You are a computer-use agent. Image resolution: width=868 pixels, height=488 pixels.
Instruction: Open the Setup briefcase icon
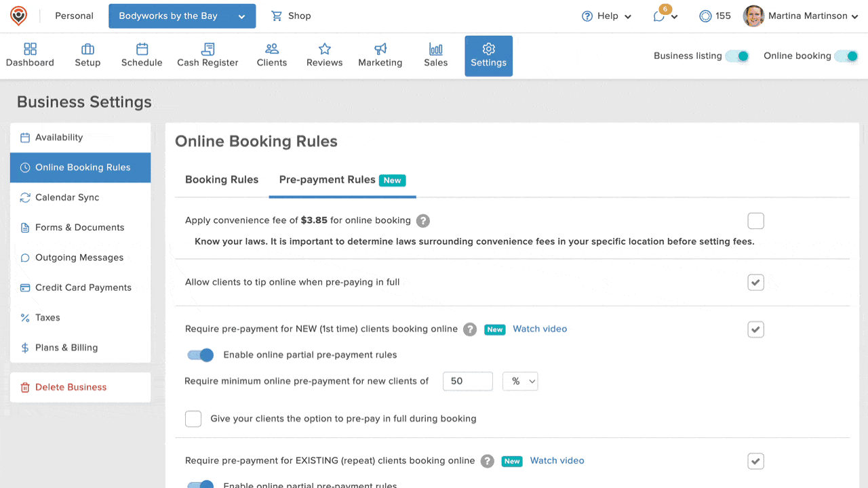(x=87, y=49)
